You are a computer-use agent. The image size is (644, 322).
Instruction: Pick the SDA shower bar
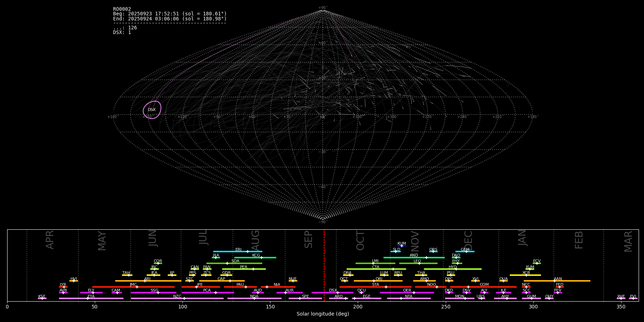click(234, 263)
